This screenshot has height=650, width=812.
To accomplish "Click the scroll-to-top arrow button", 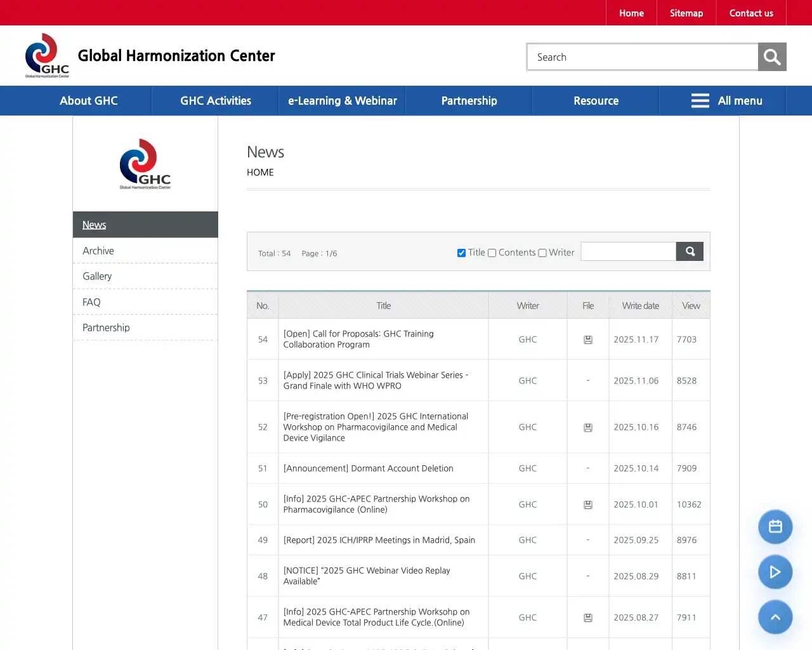I will pyautogui.click(x=775, y=617).
